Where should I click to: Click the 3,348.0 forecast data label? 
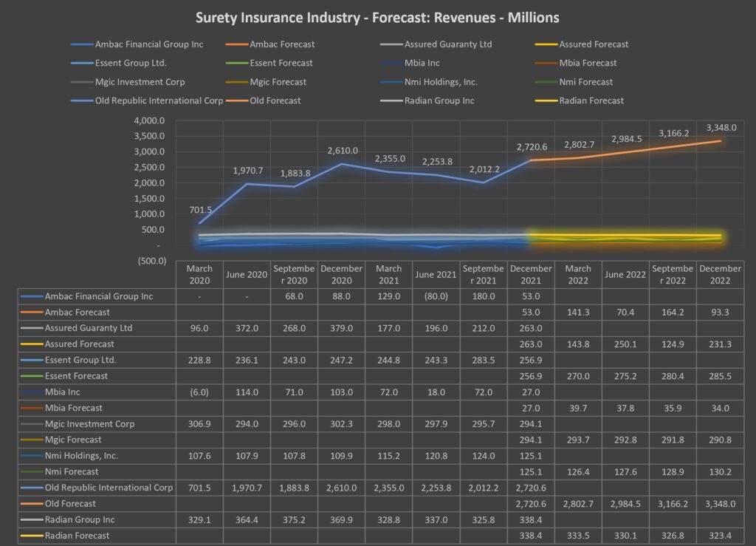pos(721,127)
